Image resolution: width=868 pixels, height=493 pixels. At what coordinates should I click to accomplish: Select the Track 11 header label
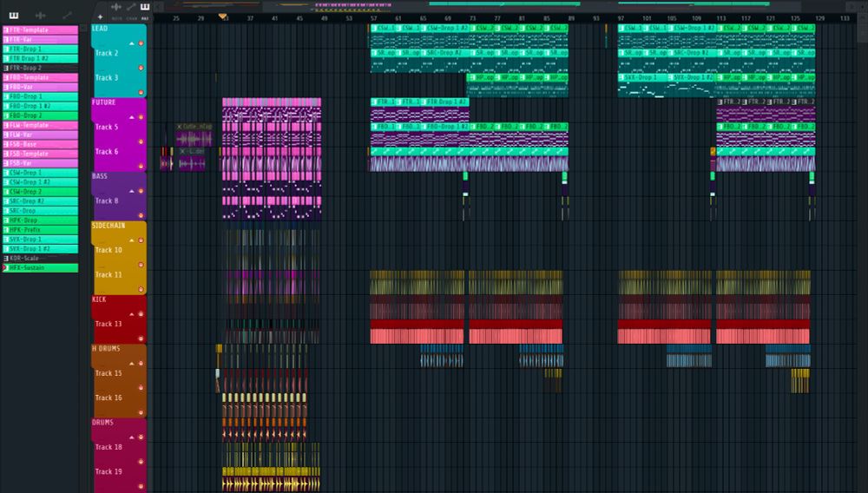click(108, 274)
